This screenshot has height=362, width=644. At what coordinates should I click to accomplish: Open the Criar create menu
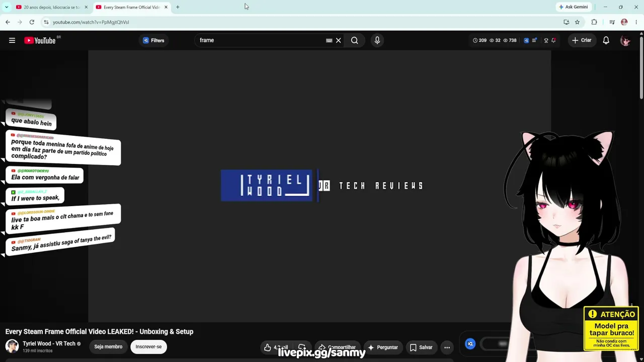pos(582,40)
